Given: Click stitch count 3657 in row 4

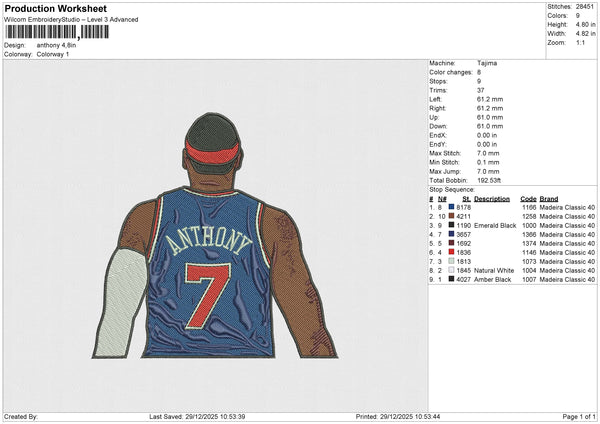Looking at the screenshot, I should tap(464, 235).
